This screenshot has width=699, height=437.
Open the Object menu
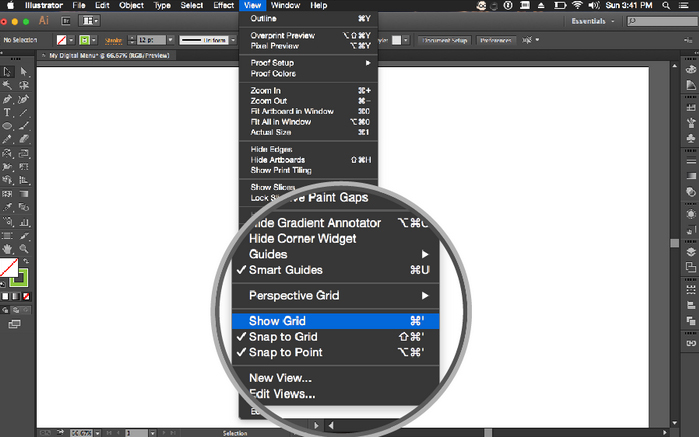click(x=131, y=5)
